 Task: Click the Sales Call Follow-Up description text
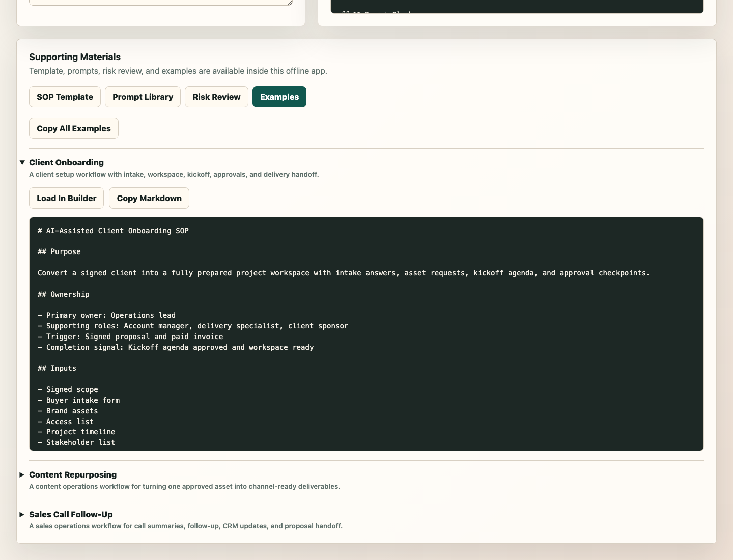pos(186,526)
